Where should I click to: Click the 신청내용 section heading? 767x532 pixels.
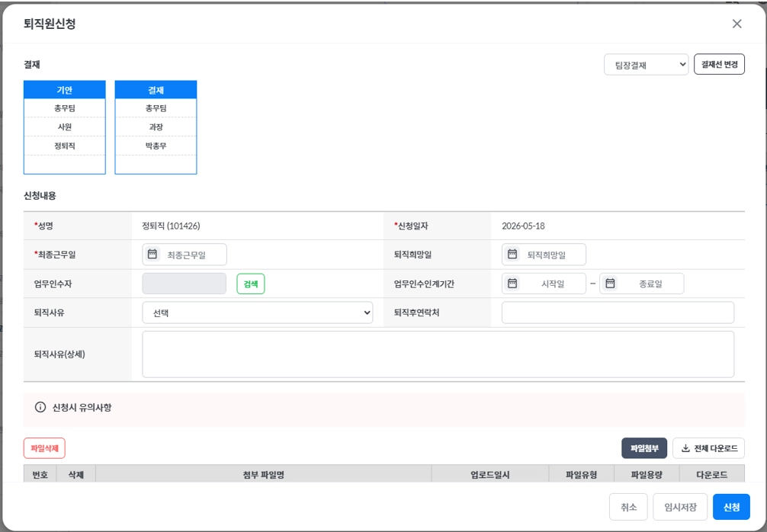click(x=40, y=196)
